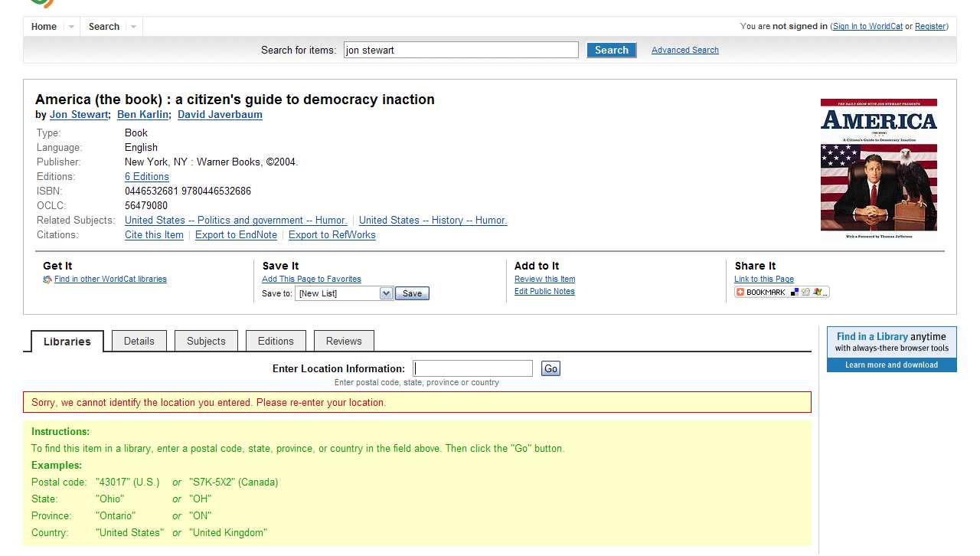Switch to the Reviews tab
This screenshot has width=980, height=556.
point(344,341)
